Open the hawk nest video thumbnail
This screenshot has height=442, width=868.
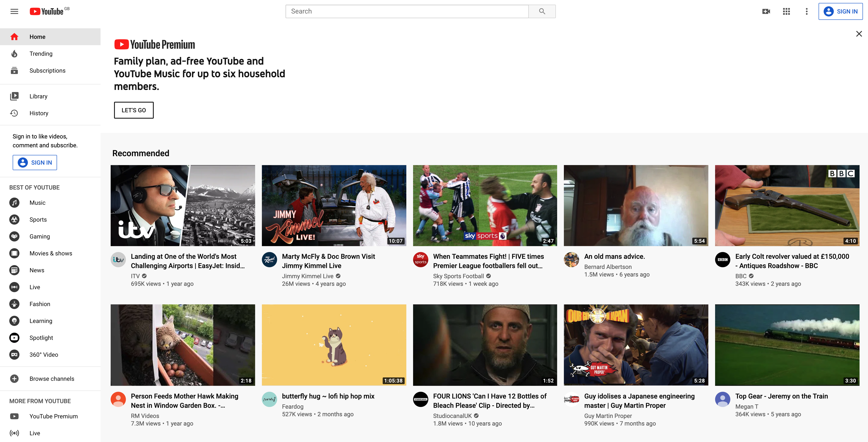(x=183, y=345)
